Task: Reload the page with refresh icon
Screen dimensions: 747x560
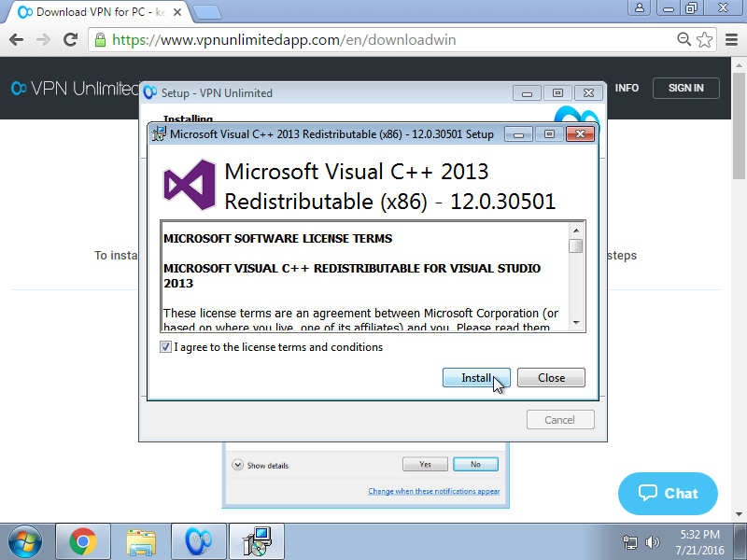Action: point(71,40)
